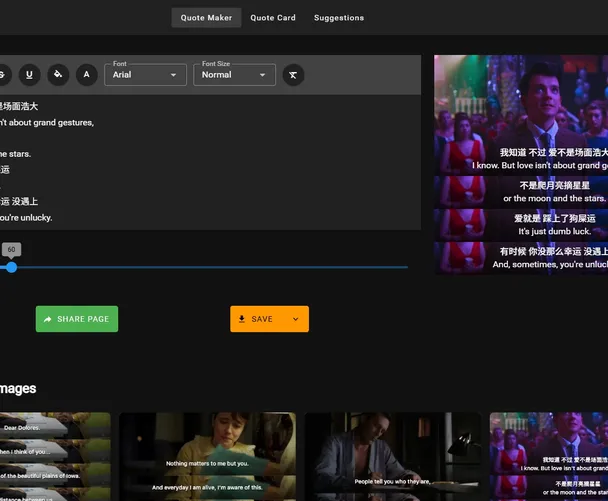Go to the Suggestions tab

point(339,18)
